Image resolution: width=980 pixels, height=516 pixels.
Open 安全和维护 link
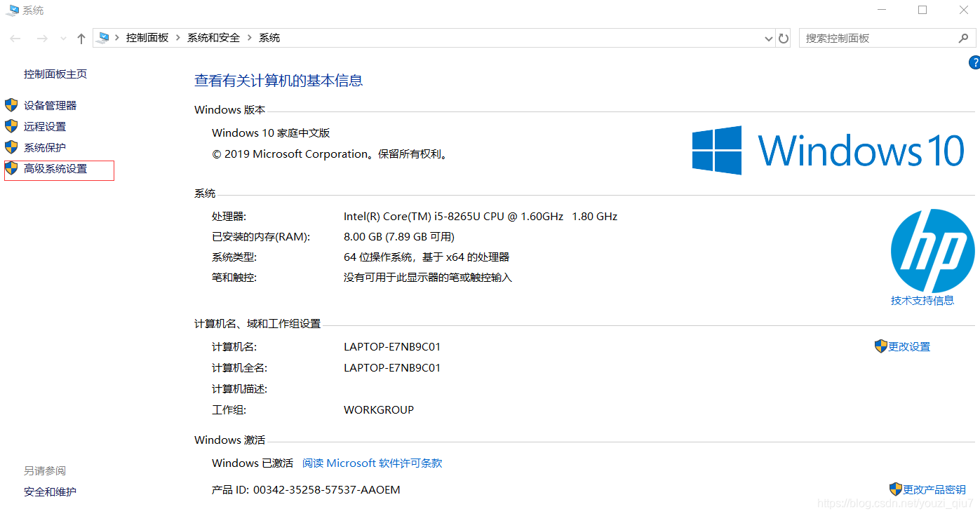[50, 491]
